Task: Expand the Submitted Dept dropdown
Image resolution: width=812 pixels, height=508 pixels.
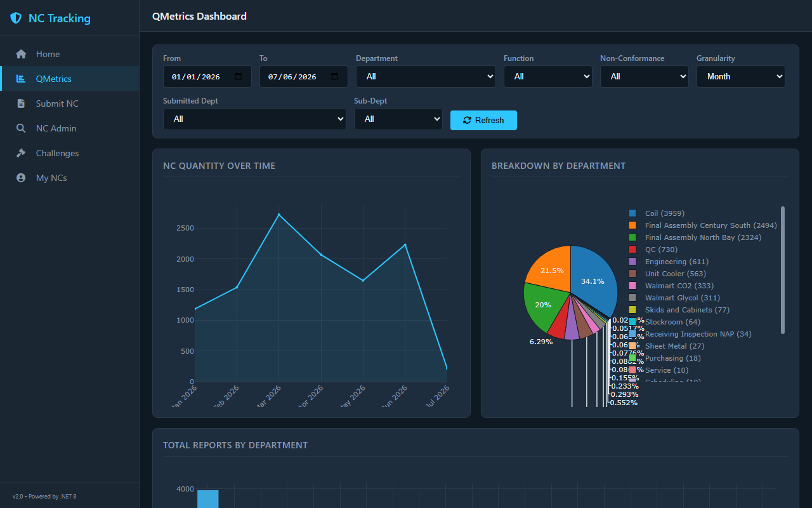Action: click(254, 119)
